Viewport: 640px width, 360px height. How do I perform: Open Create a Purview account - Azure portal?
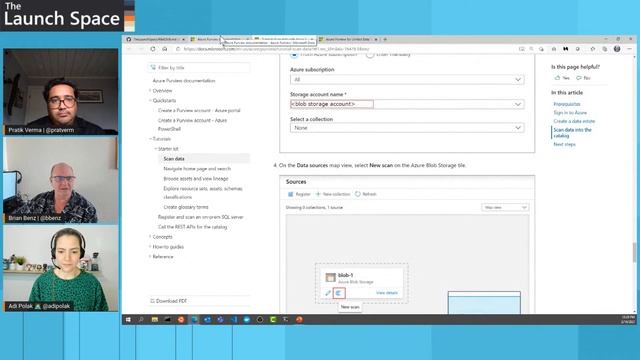pyautogui.click(x=199, y=111)
